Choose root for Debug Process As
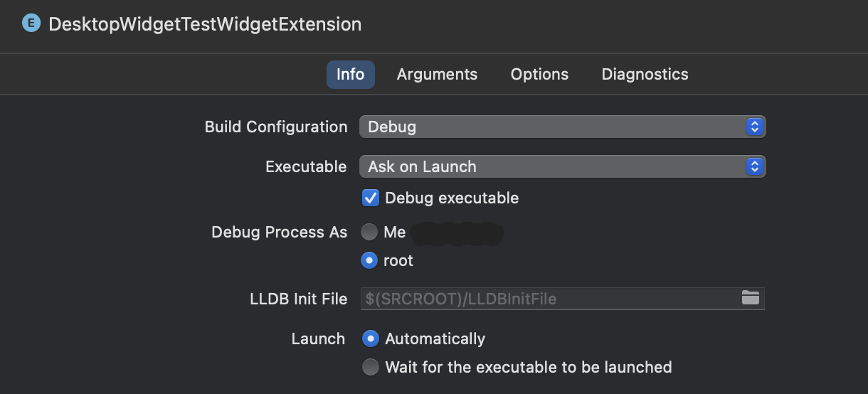 point(369,260)
